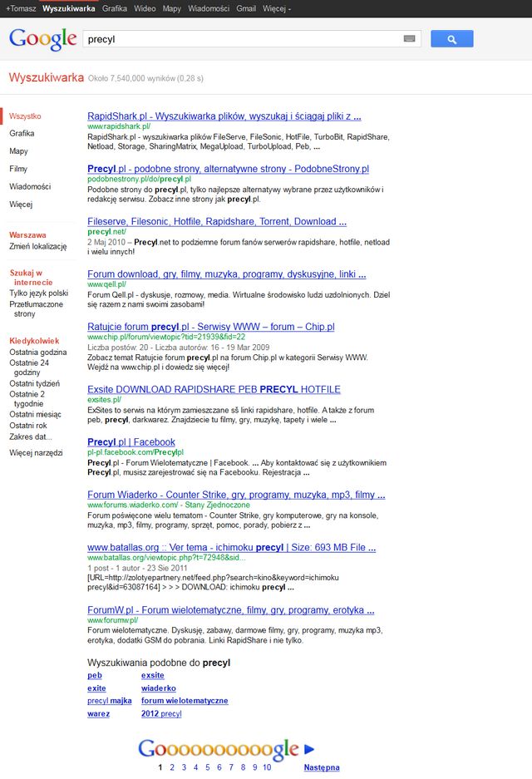Click related search forum wielotematyczne
This screenshot has width=532, height=779.
click(185, 701)
